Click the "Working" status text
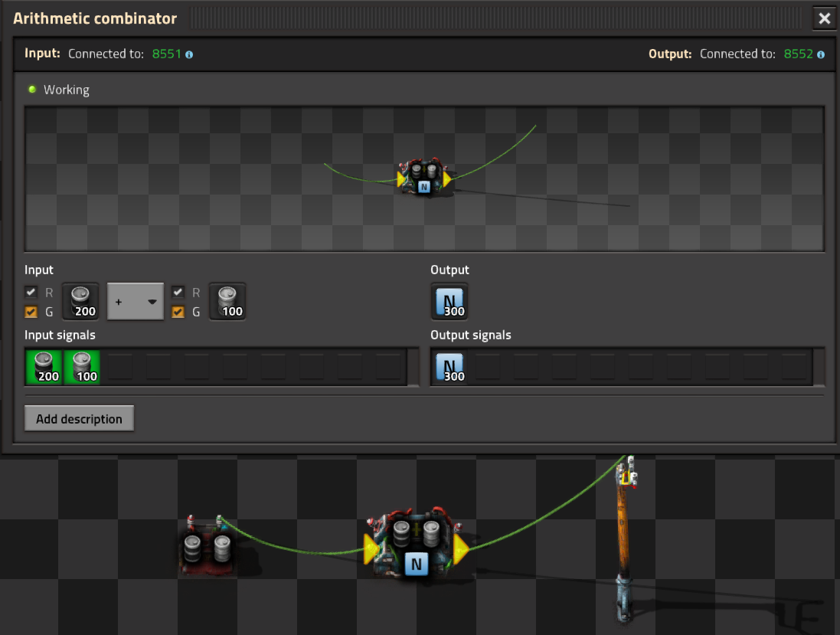 tap(67, 90)
